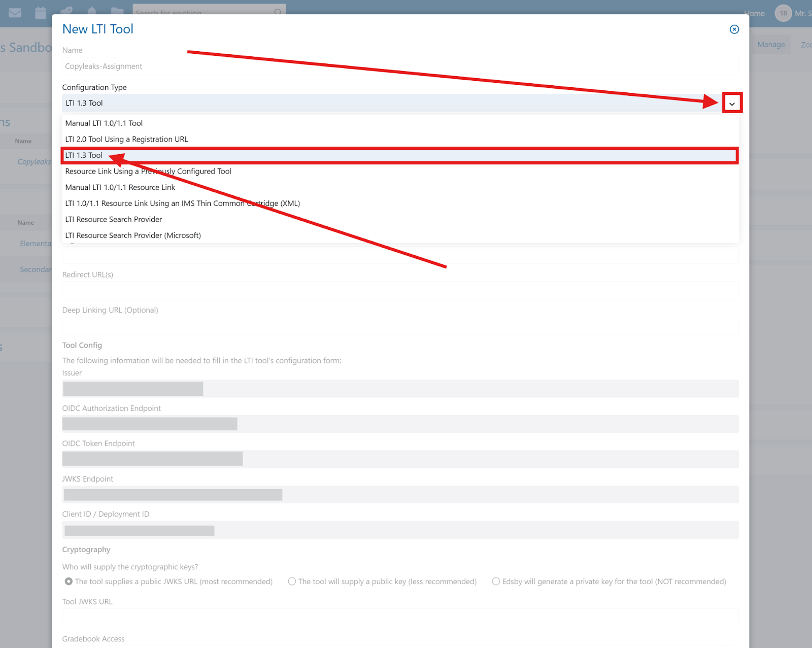
Task: Select 'Edsby will generate a private key' radio
Action: [496, 582]
